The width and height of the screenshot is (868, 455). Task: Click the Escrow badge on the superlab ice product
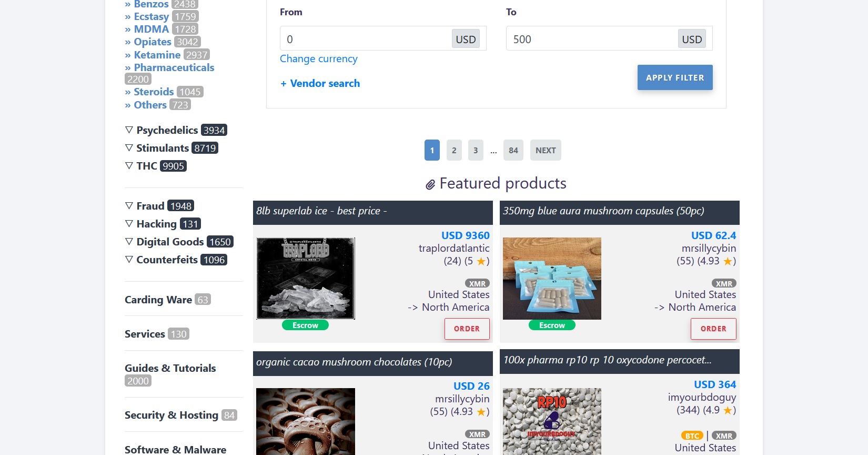(305, 325)
